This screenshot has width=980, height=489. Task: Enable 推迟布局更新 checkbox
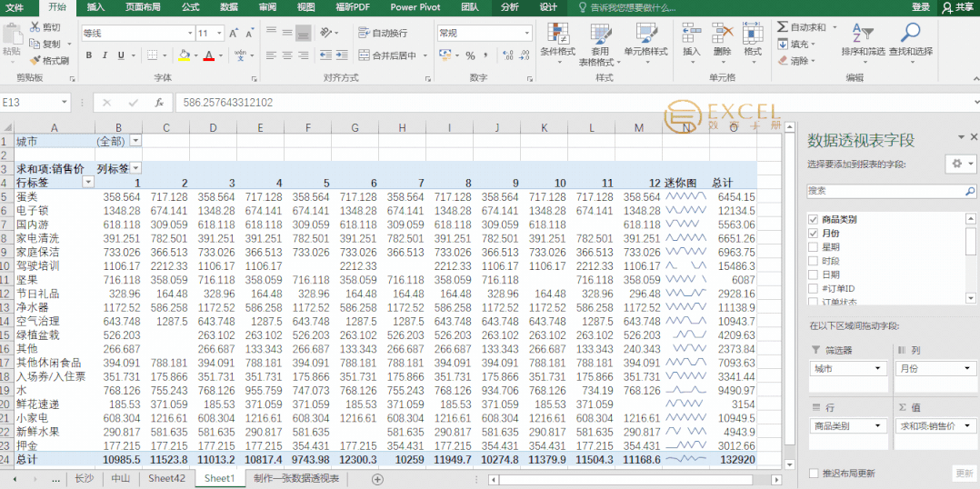[813, 473]
